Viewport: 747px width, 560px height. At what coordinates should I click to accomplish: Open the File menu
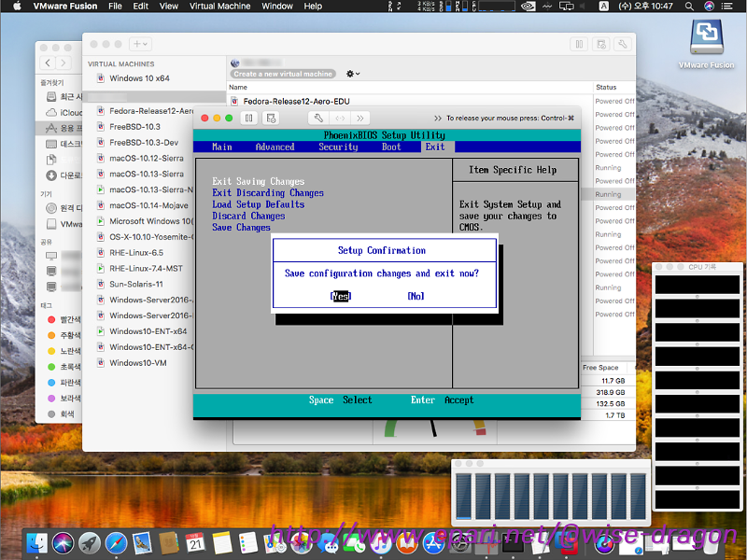tap(115, 7)
